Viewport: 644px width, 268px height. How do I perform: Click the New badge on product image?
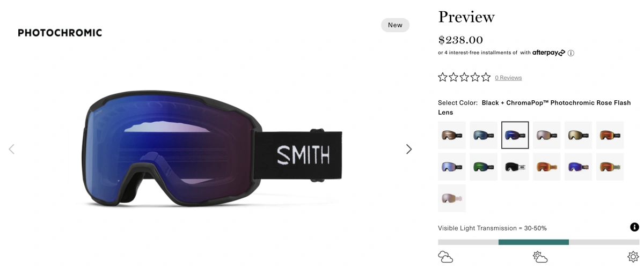[x=395, y=25]
